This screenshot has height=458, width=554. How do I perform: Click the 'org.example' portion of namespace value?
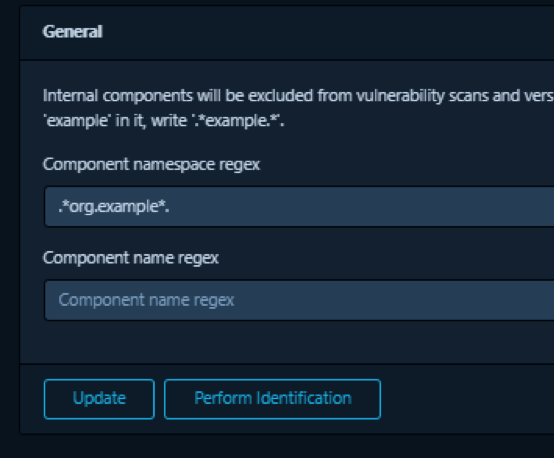click(x=114, y=207)
